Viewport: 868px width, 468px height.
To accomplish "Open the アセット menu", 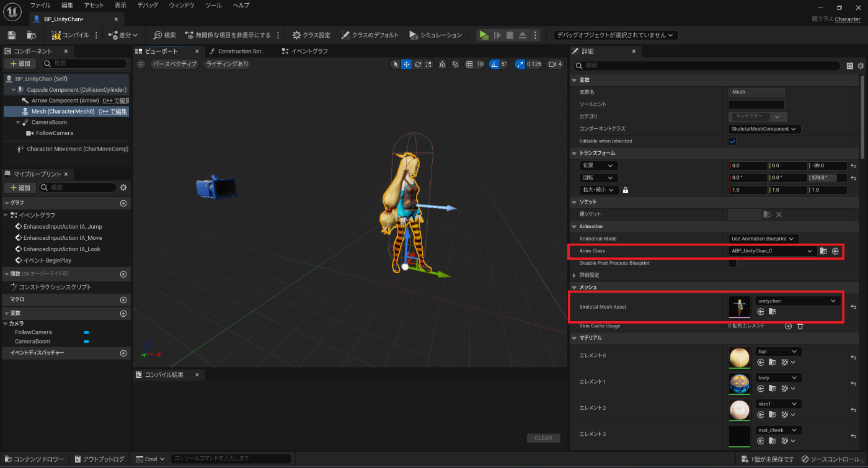I will (x=94, y=5).
